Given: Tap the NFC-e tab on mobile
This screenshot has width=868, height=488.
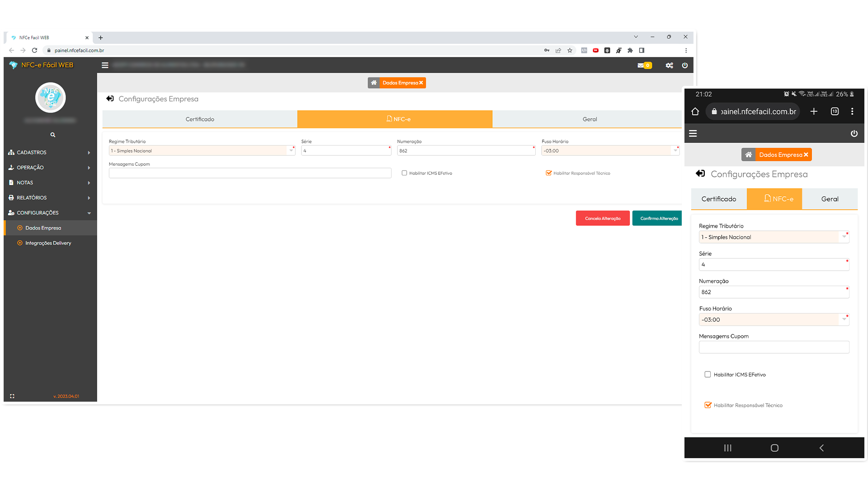Looking at the screenshot, I should [x=774, y=199].
